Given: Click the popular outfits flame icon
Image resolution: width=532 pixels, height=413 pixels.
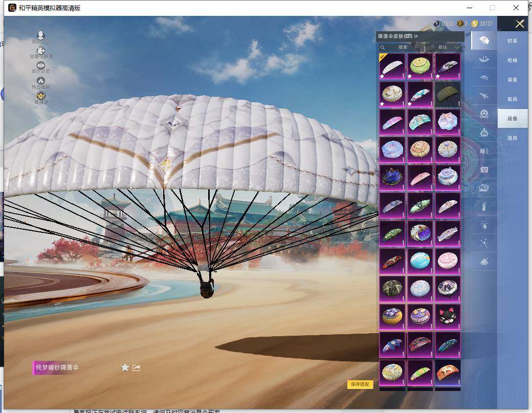Looking at the screenshot, I should pyautogui.click(x=41, y=81).
